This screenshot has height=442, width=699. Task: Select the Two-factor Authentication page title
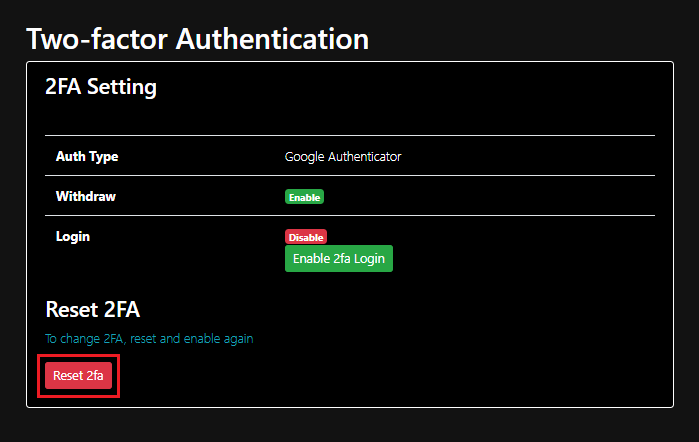(197, 39)
